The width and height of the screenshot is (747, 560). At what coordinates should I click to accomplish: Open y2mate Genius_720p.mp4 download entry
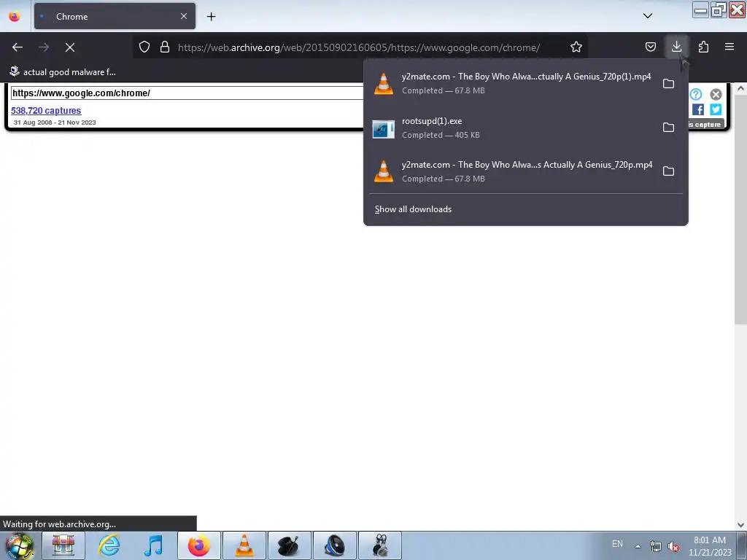(512, 171)
